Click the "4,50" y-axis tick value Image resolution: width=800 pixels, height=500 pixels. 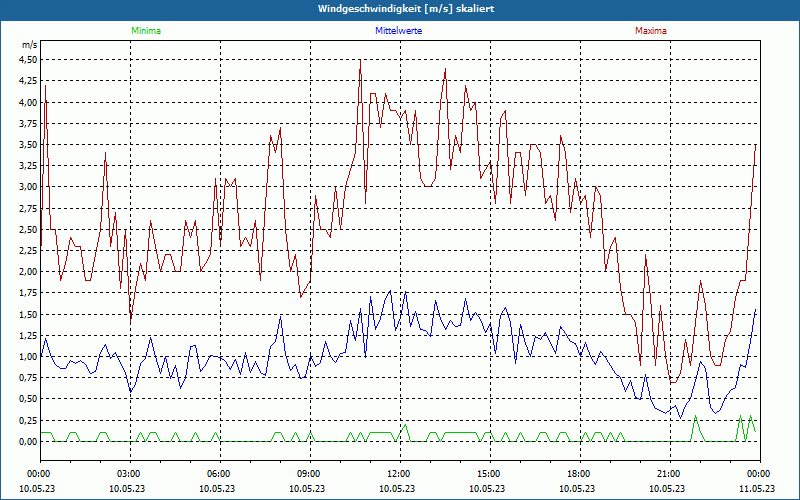[x=29, y=60]
